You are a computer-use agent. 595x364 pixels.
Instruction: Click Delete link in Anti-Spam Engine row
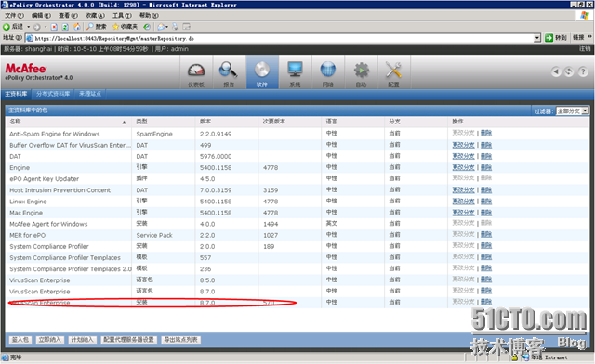coord(486,133)
